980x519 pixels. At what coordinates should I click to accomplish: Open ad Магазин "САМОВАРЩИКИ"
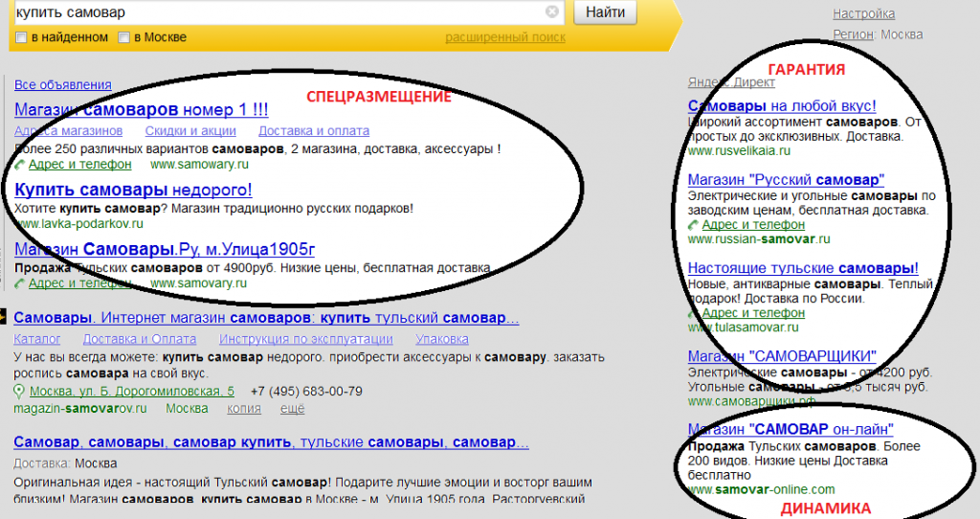[782, 356]
